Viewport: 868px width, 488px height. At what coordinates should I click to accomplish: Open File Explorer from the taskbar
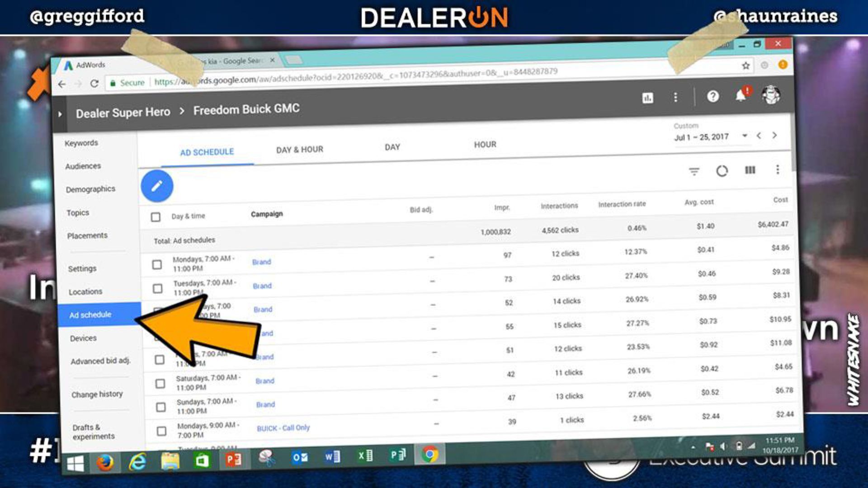[170, 461]
